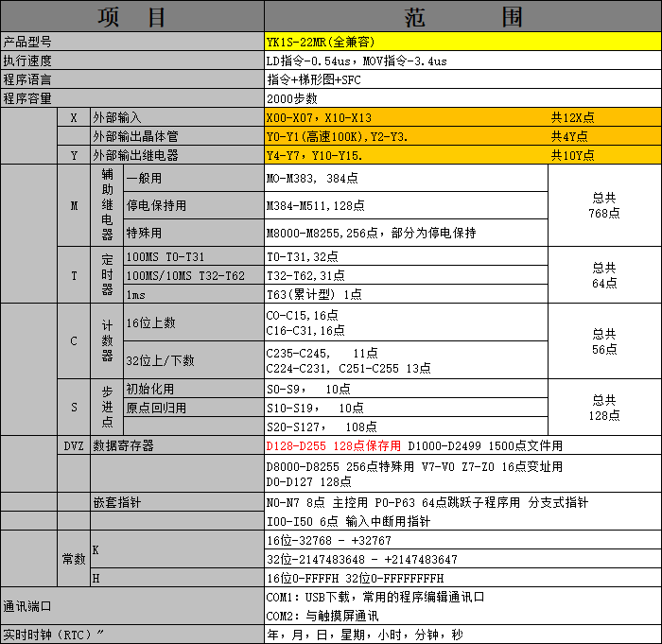Click the 项目 column header
The height and width of the screenshot is (644, 662).
point(131,16)
